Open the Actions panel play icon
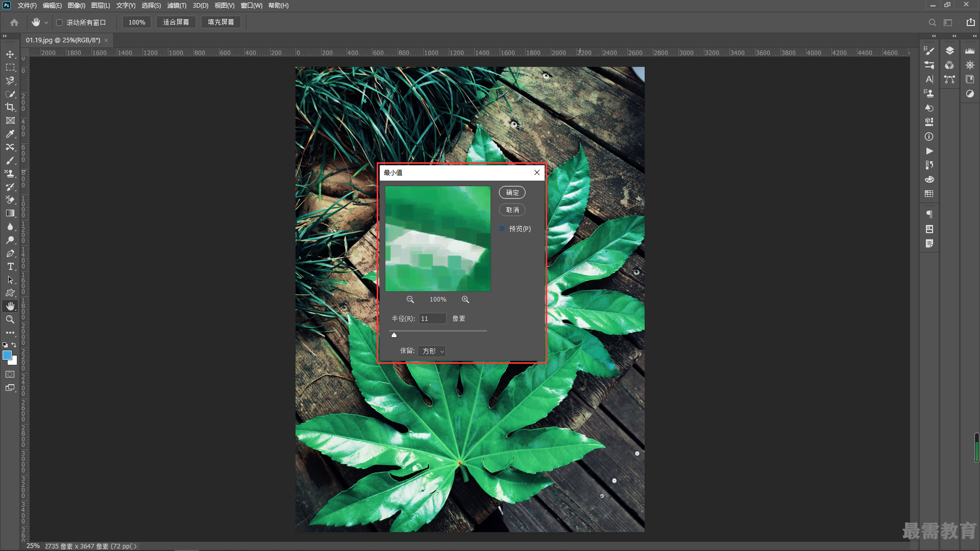This screenshot has width=980, height=551. click(929, 151)
